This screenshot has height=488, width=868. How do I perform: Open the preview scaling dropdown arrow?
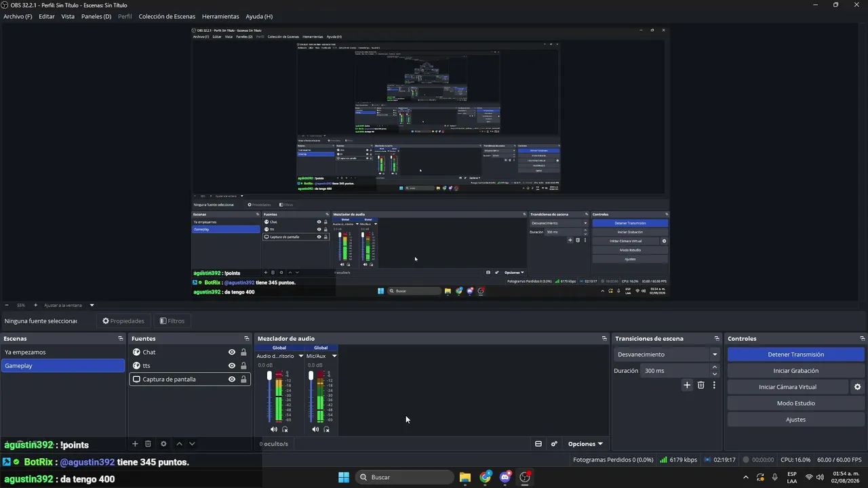tap(92, 305)
